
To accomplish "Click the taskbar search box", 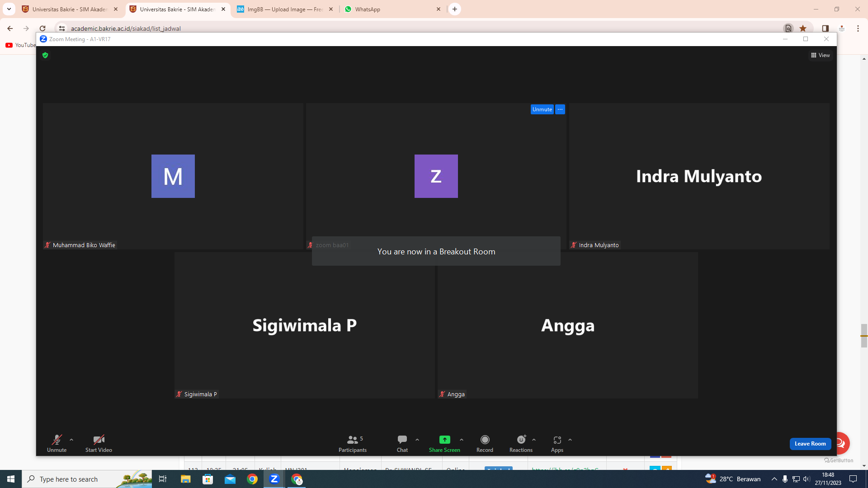I will [87, 479].
